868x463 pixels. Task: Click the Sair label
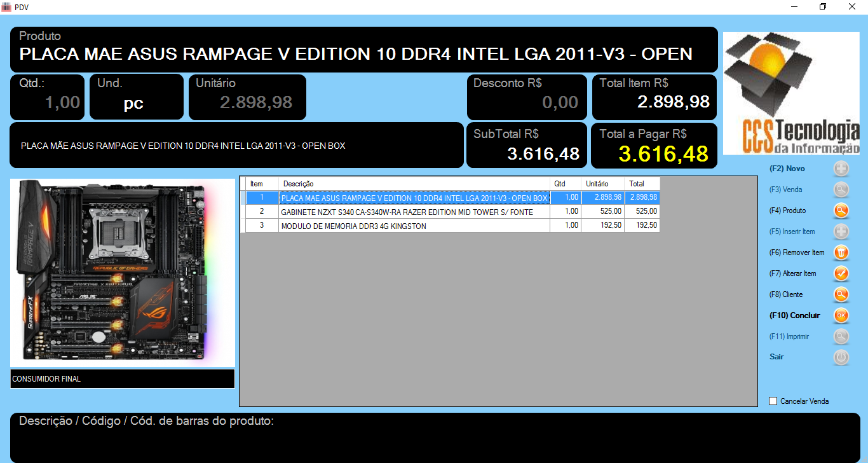coord(776,357)
